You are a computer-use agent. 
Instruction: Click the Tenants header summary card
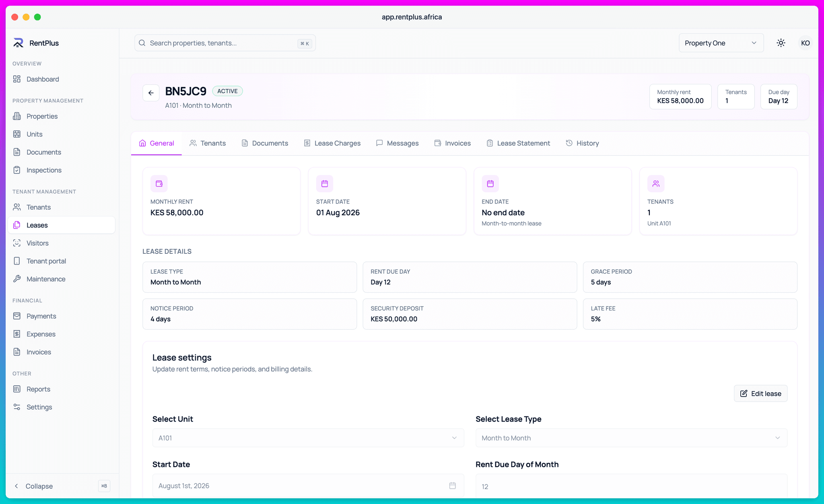point(736,97)
